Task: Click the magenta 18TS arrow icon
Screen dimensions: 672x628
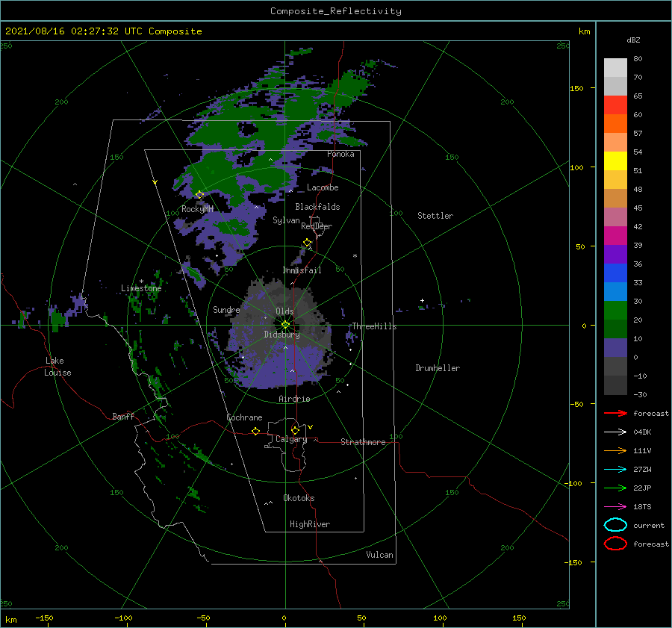Action: 615,507
